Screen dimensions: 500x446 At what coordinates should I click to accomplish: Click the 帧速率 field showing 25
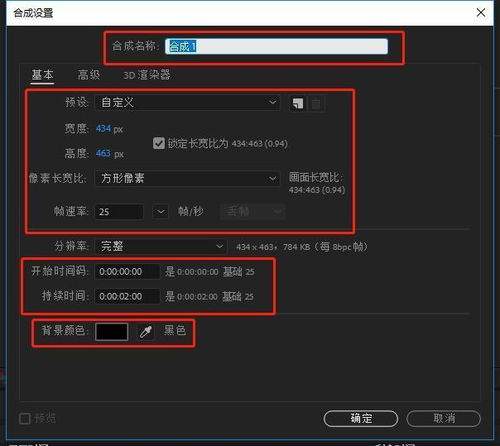pos(119,212)
